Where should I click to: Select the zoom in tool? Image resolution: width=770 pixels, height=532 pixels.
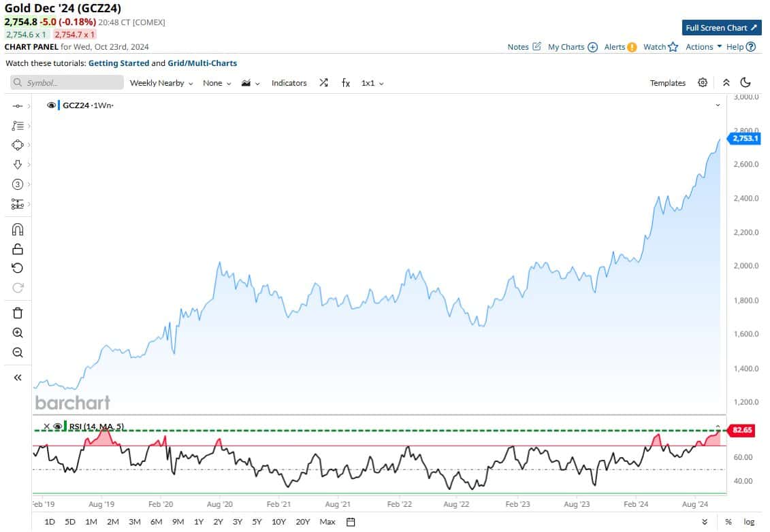pos(17,333)
